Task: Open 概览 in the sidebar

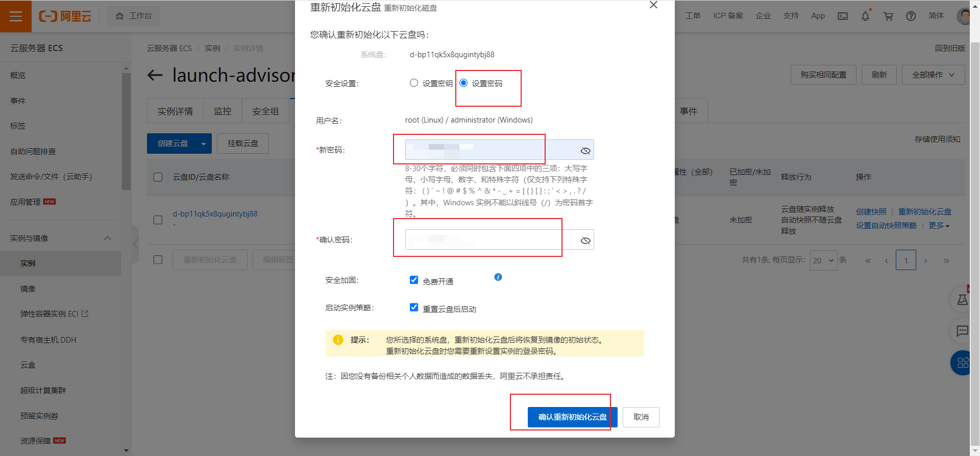Action: click(18, 76)
